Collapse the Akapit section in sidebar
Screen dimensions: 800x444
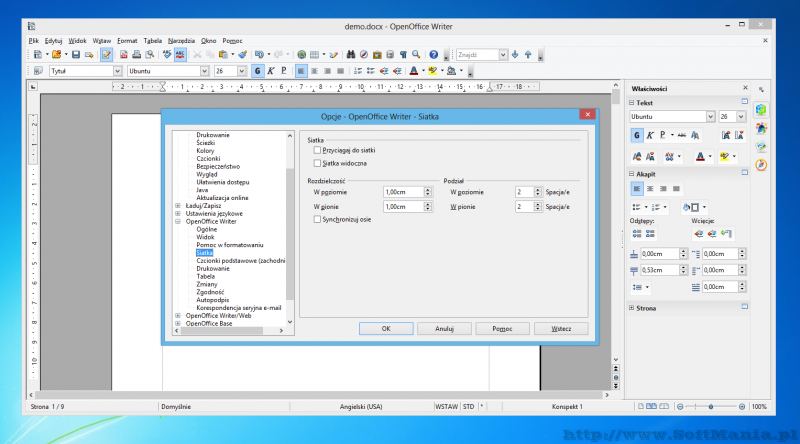click(632, 174)
